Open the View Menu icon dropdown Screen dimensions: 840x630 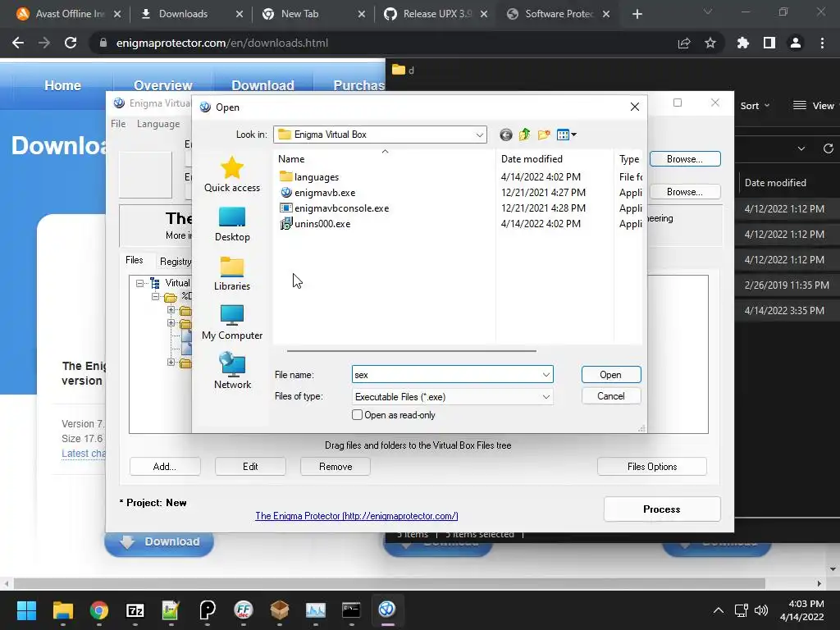[x=566, y=135]
